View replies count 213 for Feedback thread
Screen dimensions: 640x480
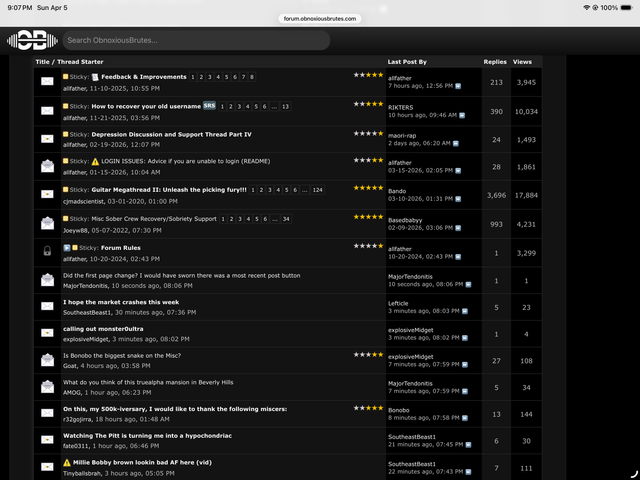pos(496,82)
